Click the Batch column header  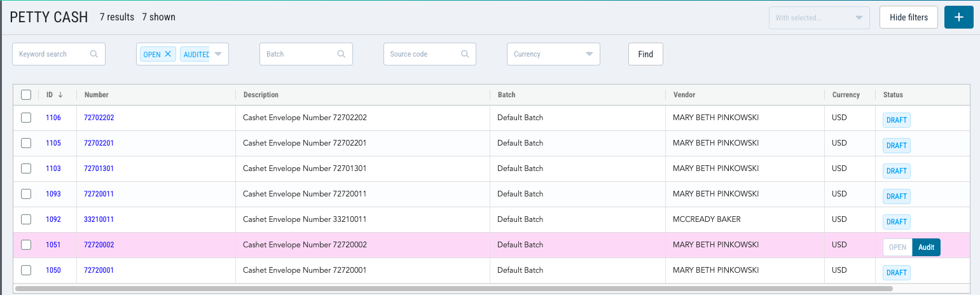point(506,95)
